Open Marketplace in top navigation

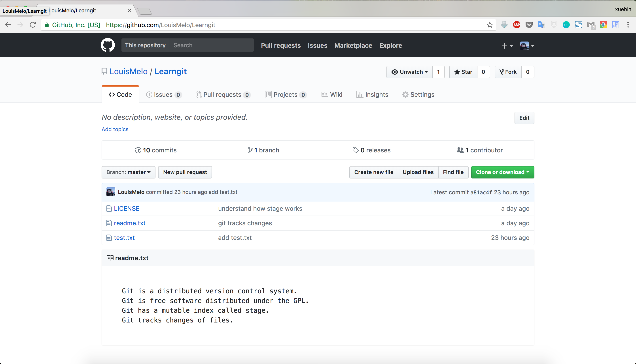pyautogui.click(x=353, y=45)
